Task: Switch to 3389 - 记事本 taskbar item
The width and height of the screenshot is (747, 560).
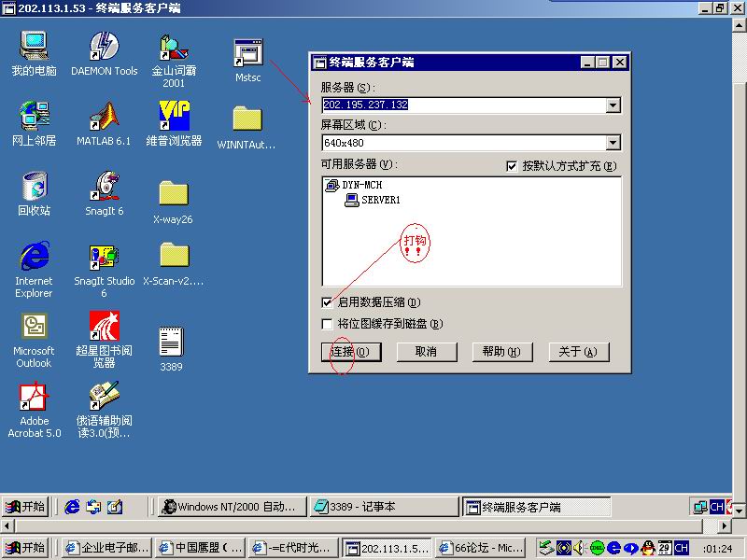Action: 383,507
